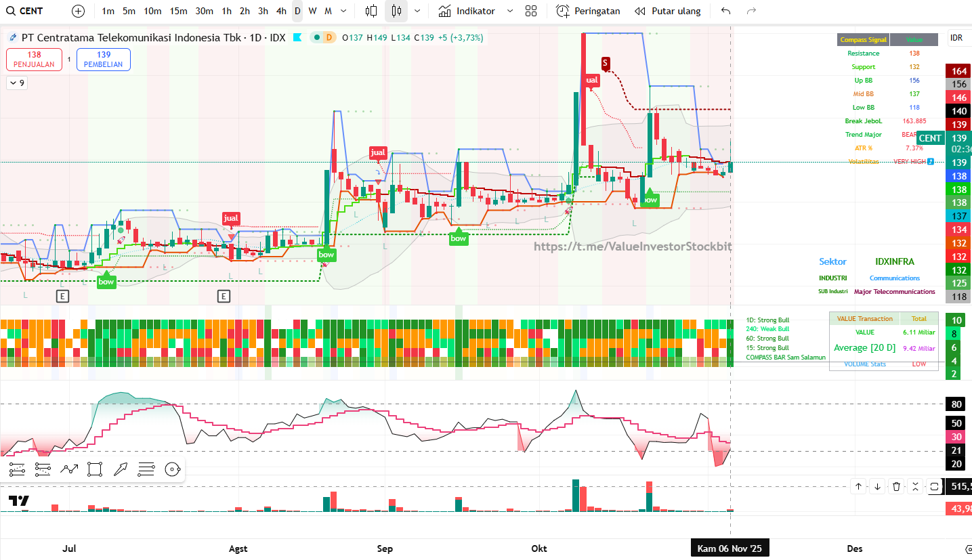Collapse the volume pane
Viewport: 972px width, 560px height.
[x=916, y=486]
